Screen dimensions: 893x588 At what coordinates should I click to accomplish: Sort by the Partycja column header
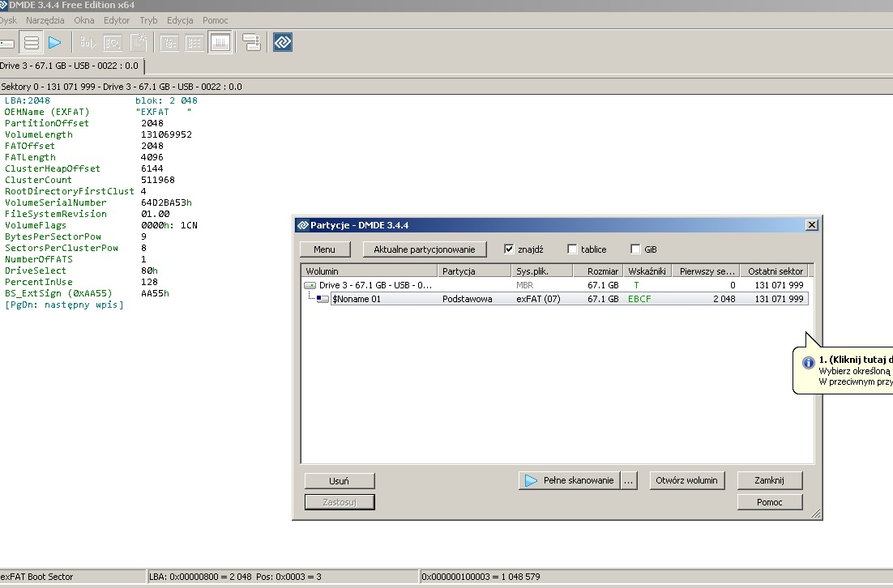point(474,271)
